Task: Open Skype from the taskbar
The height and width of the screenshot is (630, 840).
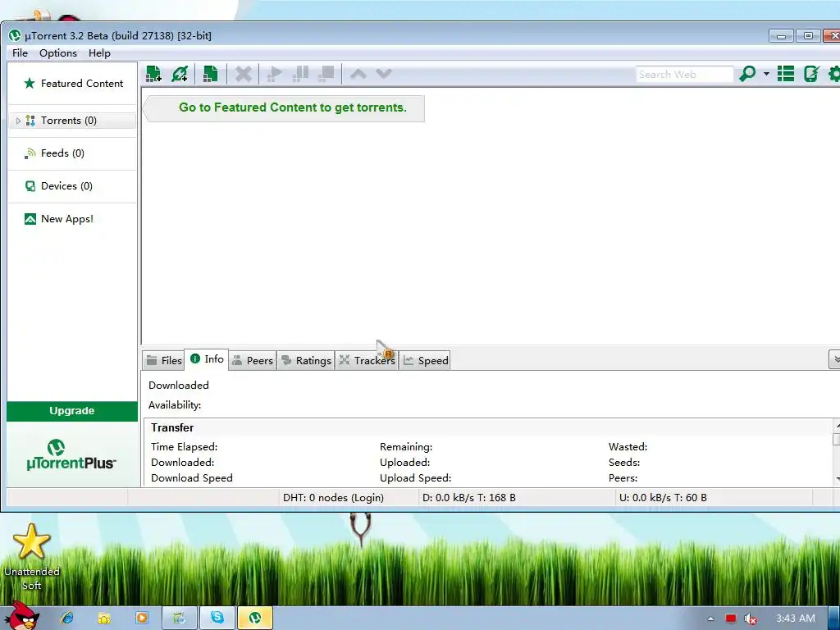Action: [217, 618]
